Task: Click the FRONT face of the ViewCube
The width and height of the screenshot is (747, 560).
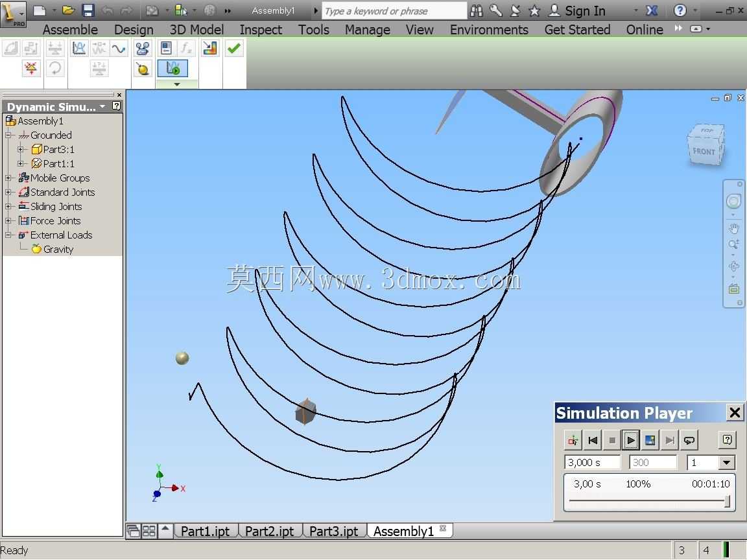Action: click(704, 151)
